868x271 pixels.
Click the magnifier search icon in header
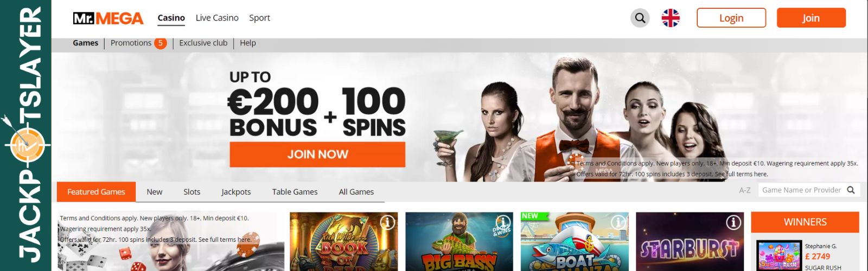point(640,18)
